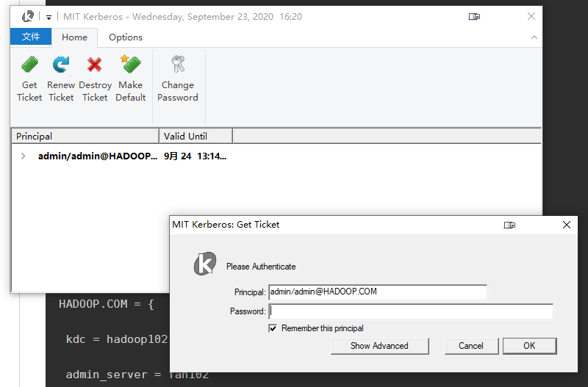Click the Make Default ribbon icon
This screenshot has height=387, width=588.
coord(130,65)
